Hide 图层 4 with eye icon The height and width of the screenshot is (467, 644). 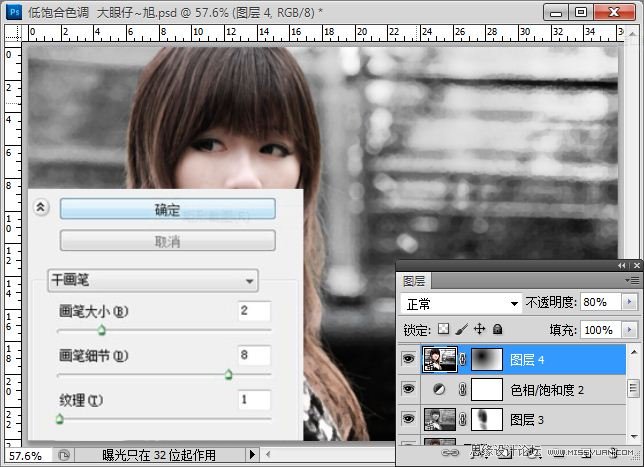coord(408,359)
